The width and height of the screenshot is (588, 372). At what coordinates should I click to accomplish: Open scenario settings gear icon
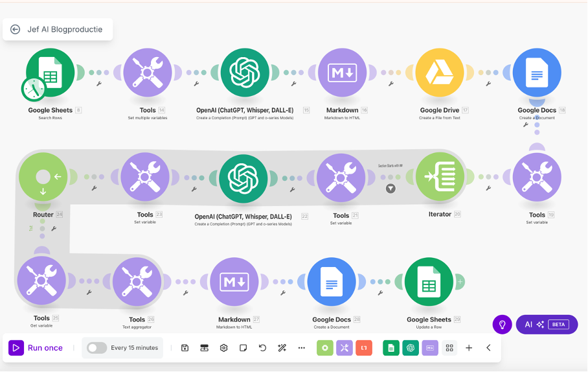pos(223,348)
